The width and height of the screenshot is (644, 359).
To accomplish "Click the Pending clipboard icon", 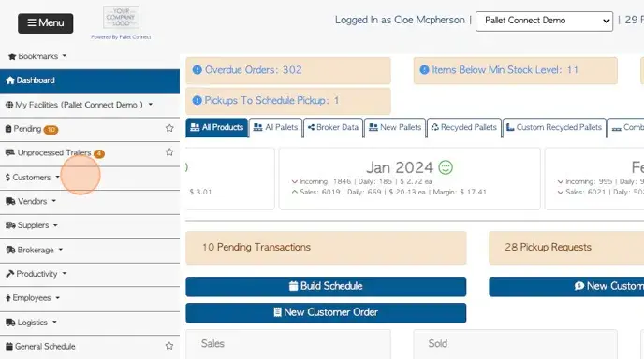I will [x=8, y=129].
